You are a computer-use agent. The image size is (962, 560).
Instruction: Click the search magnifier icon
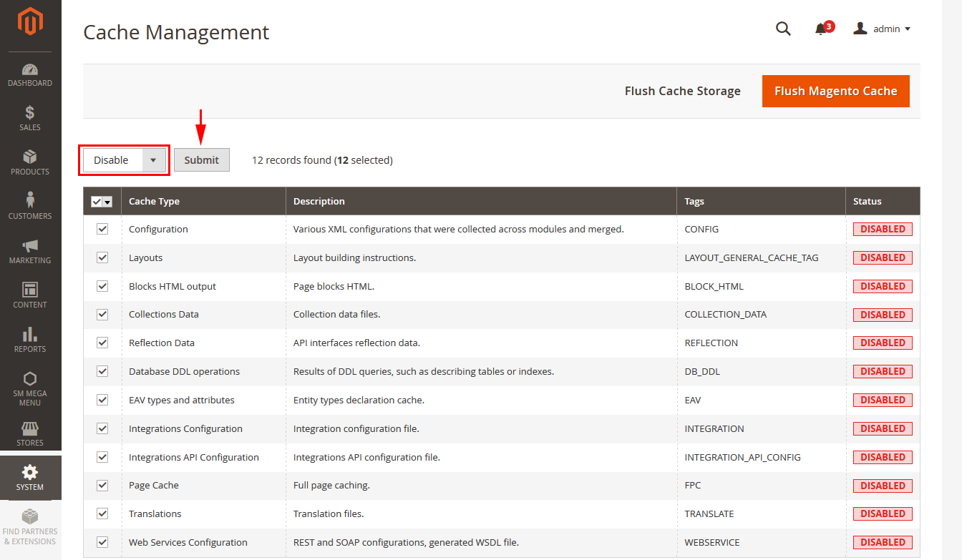pyautogui.click(x=783, y=29)
